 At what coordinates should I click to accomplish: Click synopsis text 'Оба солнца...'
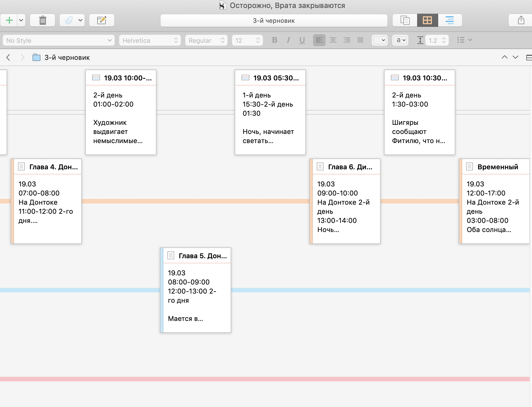coord(489,230)
